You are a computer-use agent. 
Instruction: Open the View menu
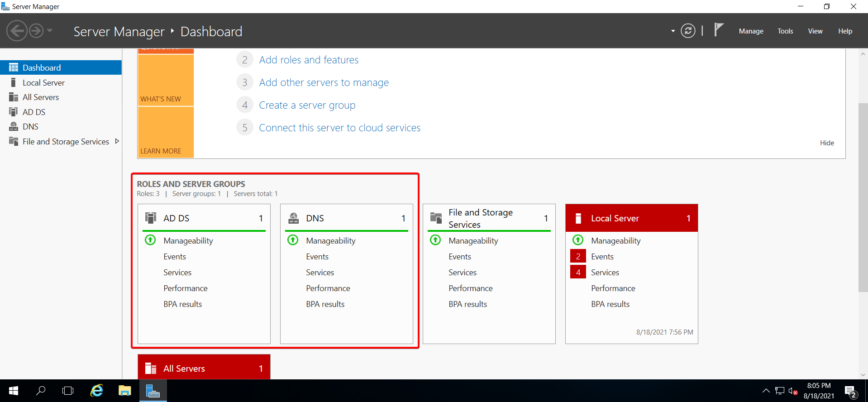(x=815, y=31)
